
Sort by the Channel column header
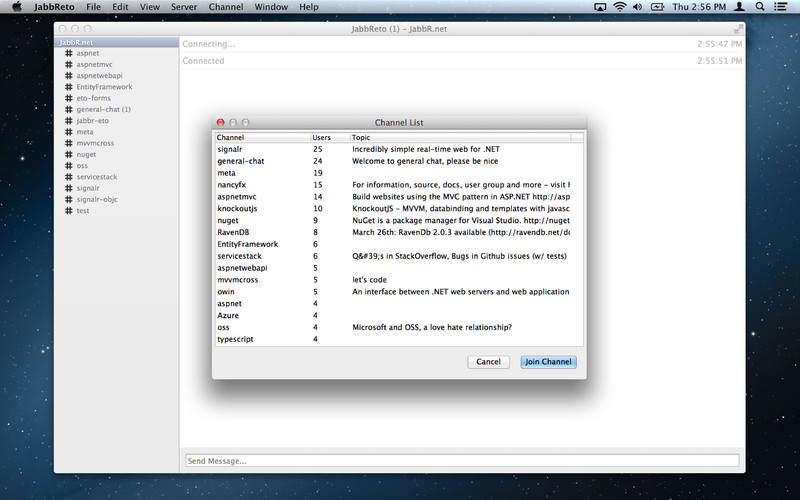pos(262,137)
